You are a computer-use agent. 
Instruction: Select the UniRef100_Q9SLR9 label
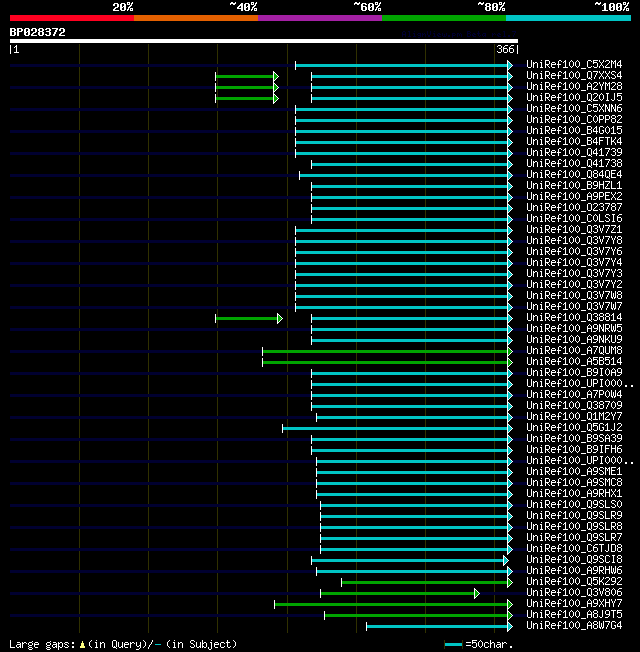(x=574, y=515)
